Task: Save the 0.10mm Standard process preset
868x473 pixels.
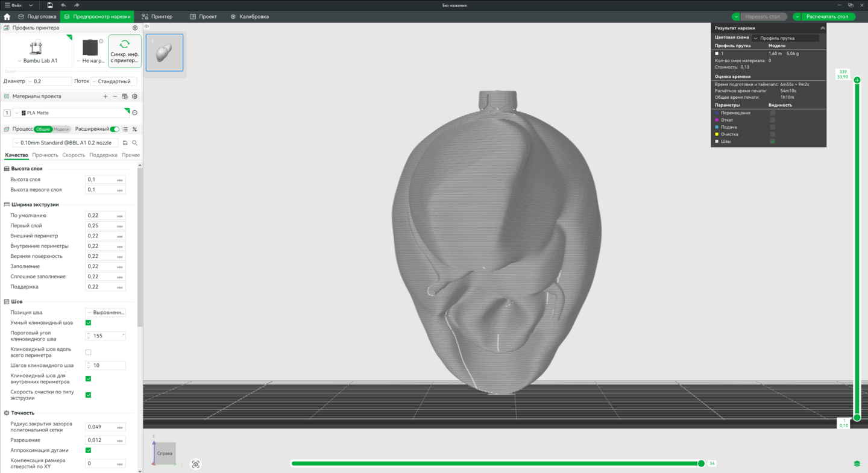Action: 125,143
